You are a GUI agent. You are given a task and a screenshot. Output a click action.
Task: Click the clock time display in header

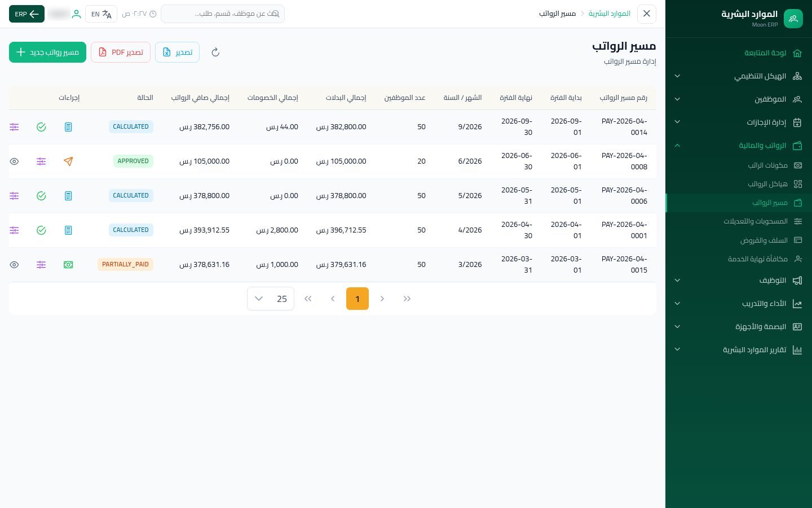(139, 14)
